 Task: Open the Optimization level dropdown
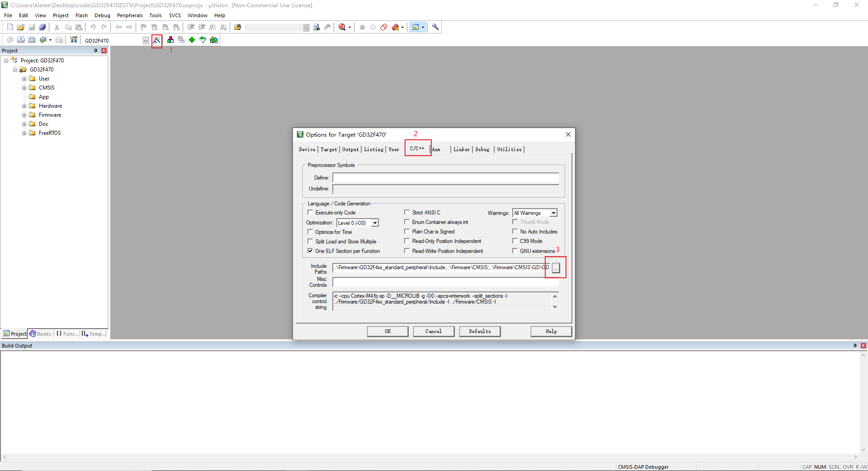(x=375, y=223)
